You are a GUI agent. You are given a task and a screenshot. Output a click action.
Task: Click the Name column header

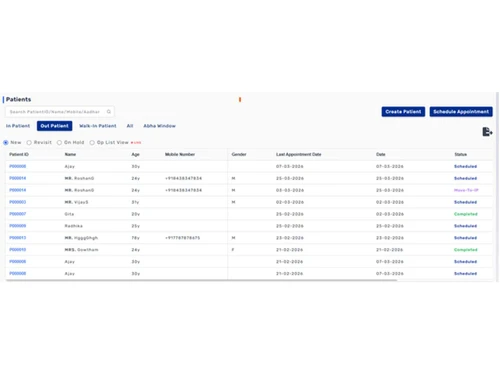[x=70, y=154]
